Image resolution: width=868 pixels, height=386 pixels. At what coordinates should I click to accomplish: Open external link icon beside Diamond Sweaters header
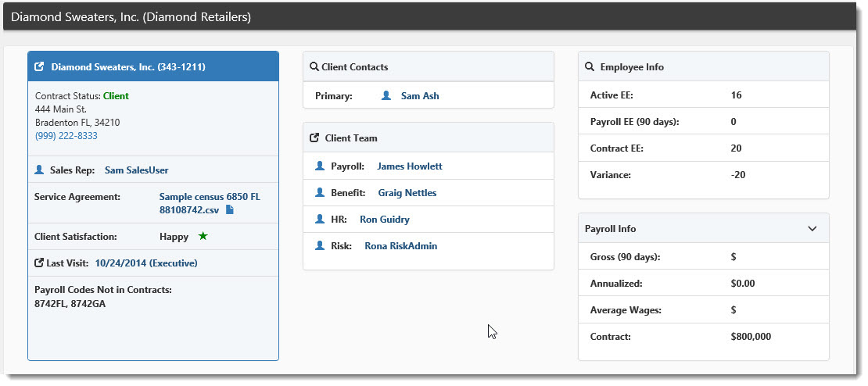click(39, 67)
